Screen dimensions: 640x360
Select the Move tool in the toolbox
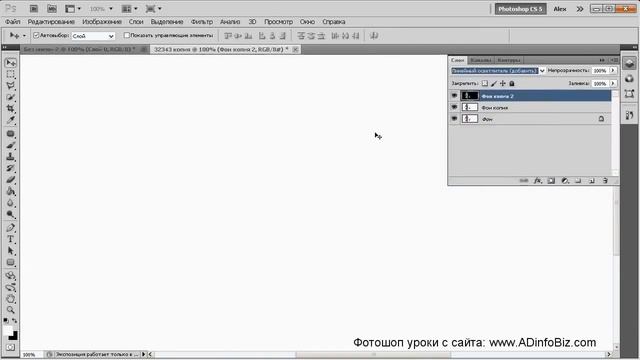click(x=11, y=62)
